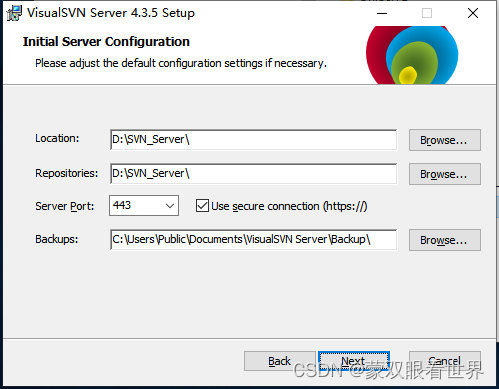
Task: Cancel the VisualSVN Server setup
Action: [445, 361]
